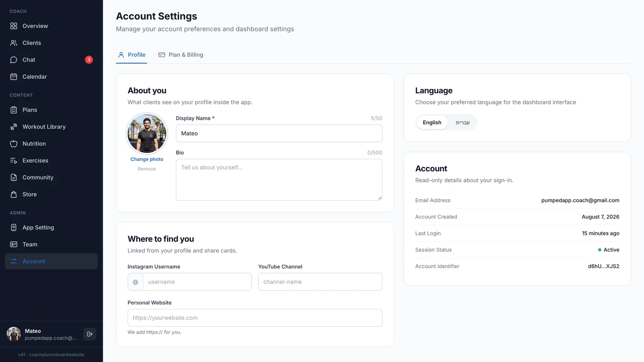Switch to the Profile tab
The height and width of the screenshot is (362, 644).
[132, 55]
